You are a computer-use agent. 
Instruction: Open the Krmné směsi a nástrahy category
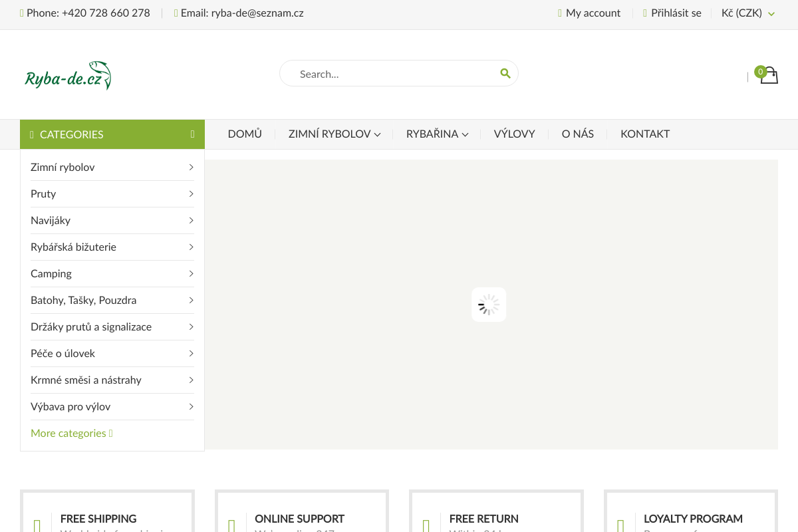click(x=86, y=380)
